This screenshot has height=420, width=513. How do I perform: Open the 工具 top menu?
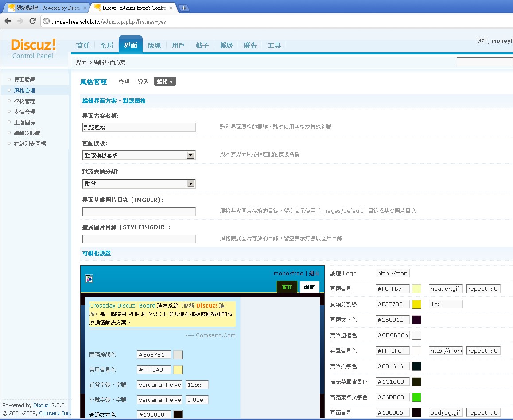tap(274, 46)
